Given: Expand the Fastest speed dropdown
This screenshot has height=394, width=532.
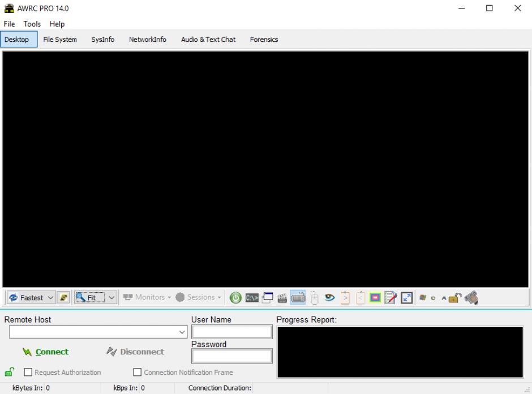Looking at the screenshot, I should (x=50, y=297).
